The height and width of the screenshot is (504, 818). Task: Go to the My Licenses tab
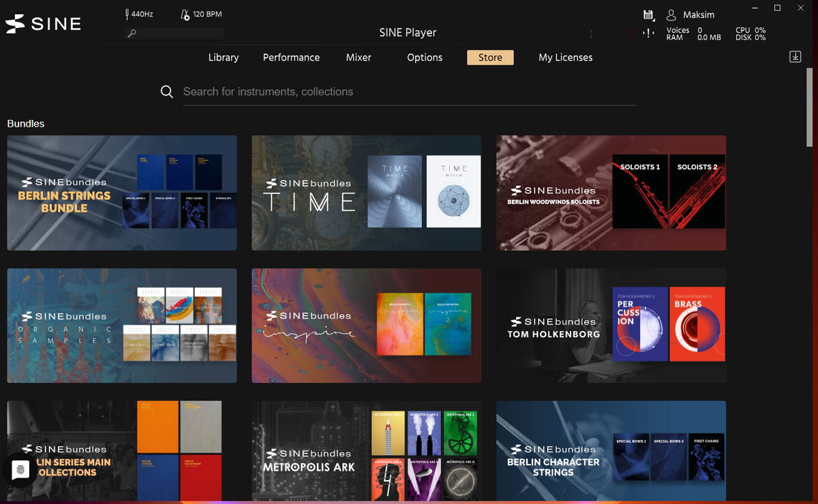[566, 57]
